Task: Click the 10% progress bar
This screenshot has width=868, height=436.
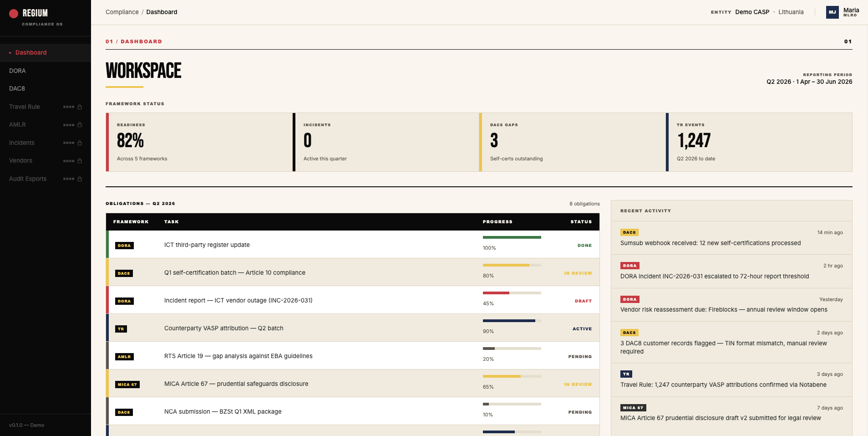Action: 512,404
